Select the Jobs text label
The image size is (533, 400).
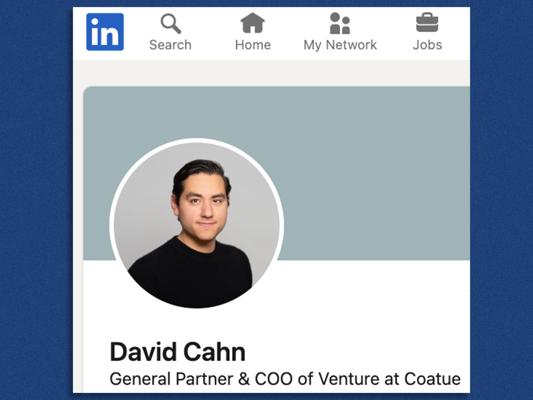427,45
